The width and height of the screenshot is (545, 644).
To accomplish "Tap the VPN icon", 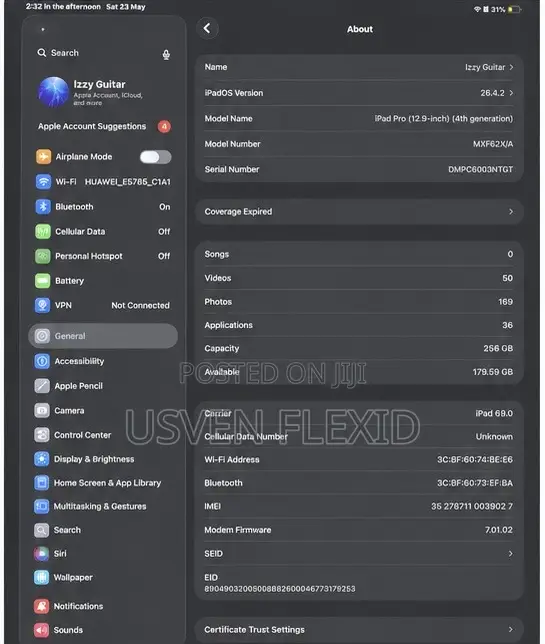I will pos(42,305).
